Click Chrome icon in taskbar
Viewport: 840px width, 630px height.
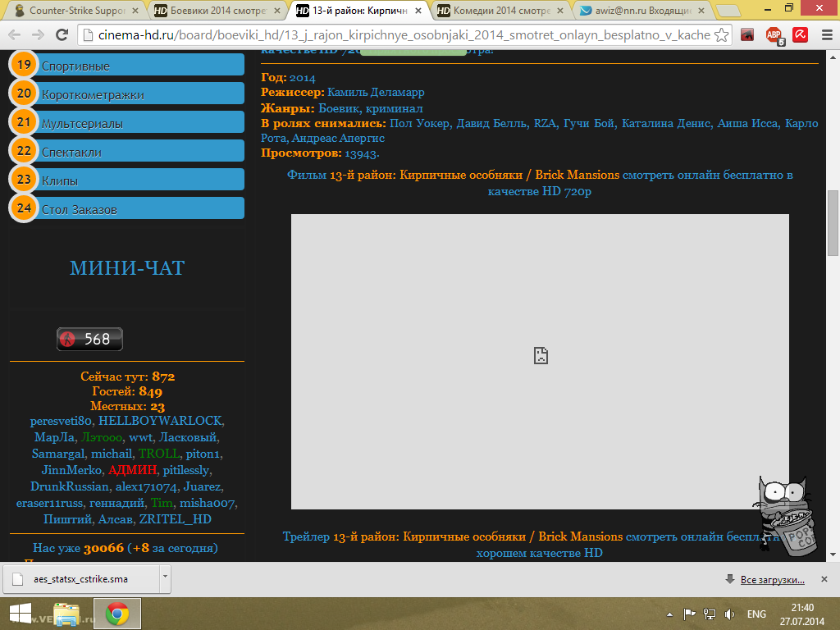coord(117,614)
